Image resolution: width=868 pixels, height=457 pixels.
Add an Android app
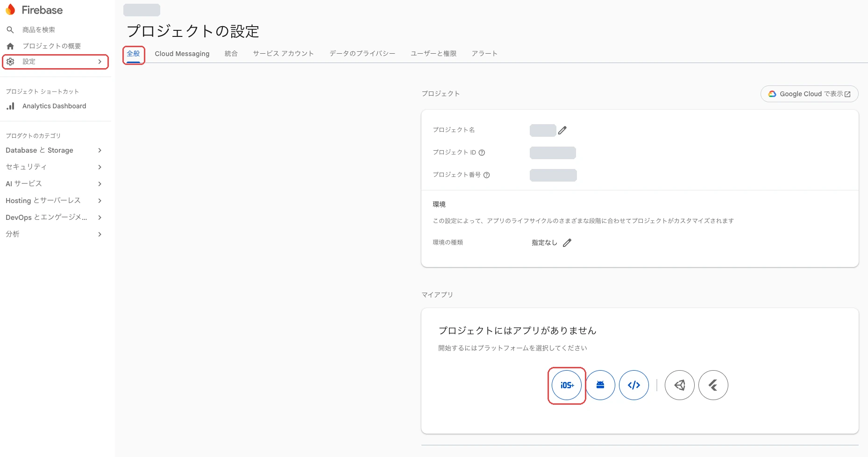point(600,385)
